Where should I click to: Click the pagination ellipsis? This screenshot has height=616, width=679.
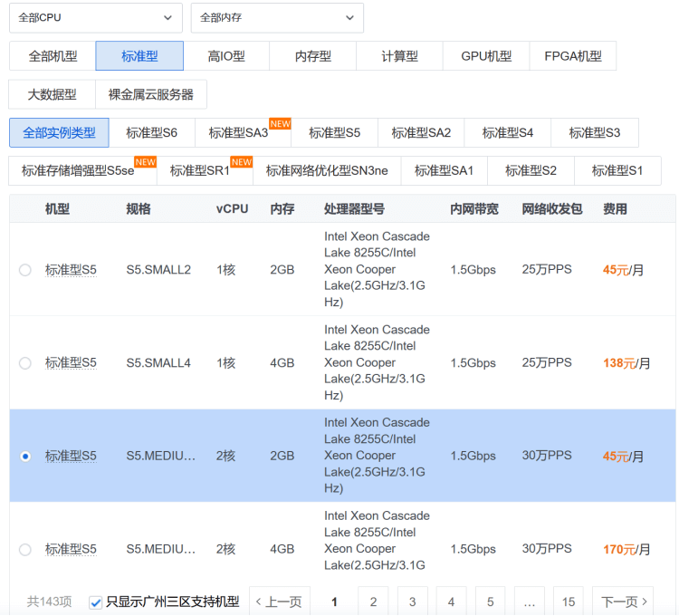[x=530, y=602]
